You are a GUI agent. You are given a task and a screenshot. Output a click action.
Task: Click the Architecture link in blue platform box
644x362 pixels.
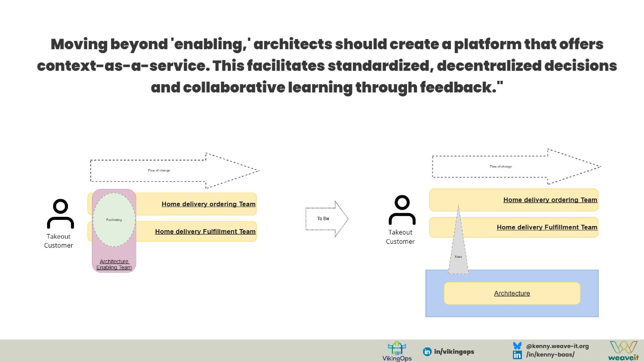point(512,293)
